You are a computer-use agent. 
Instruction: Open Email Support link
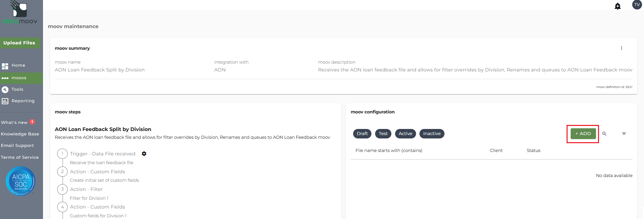pos(17,146)
